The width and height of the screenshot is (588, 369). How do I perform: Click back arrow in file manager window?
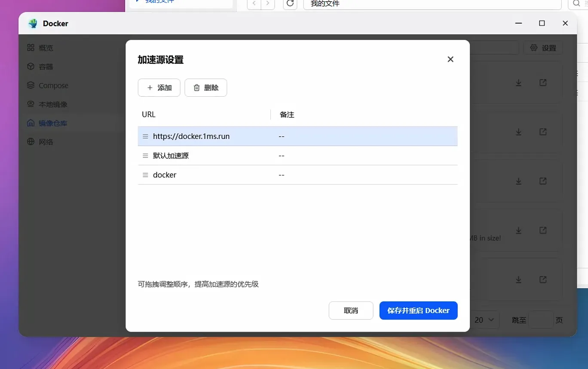coord(254,3)
